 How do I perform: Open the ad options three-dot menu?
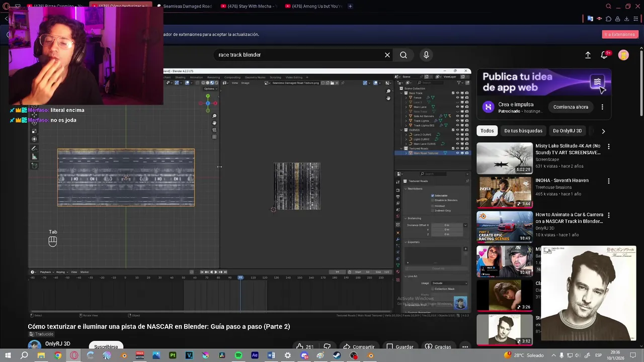point(602,107)
